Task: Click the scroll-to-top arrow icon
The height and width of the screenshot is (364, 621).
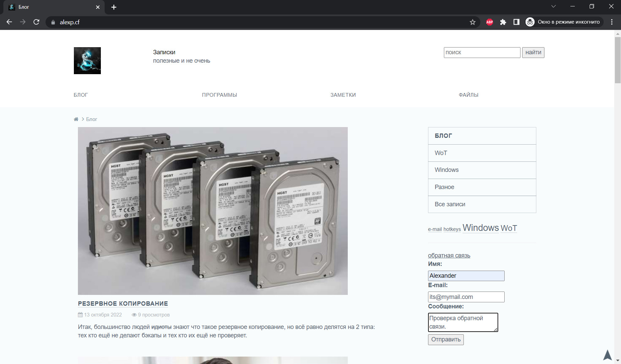Action: tap(608, 355)
